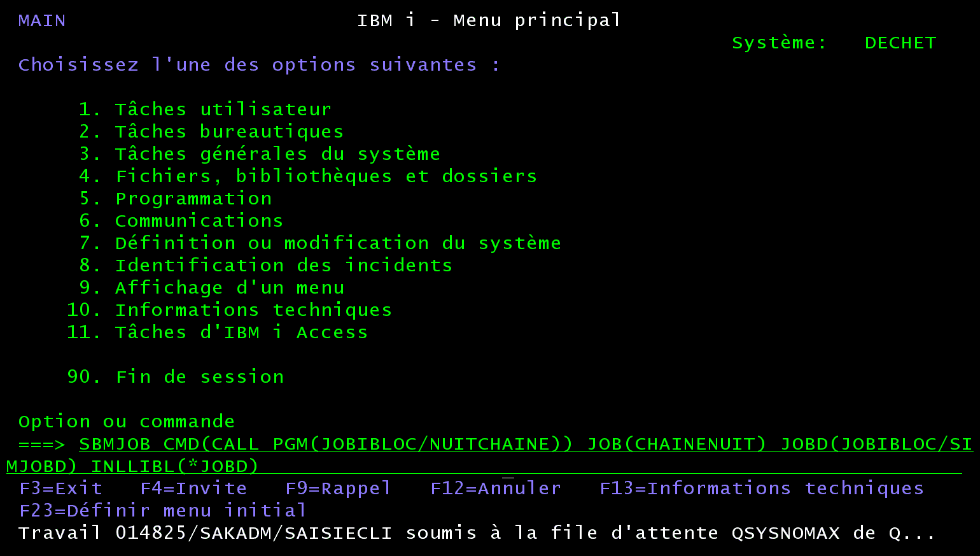Select option 11 Tâches d'IBM i Access

(x=217, y=332)
